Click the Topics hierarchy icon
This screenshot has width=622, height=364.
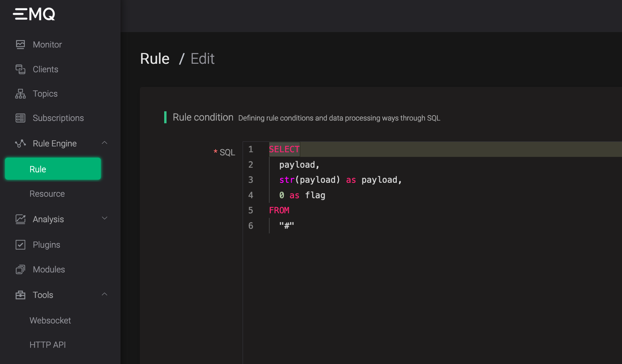point(20,94)
